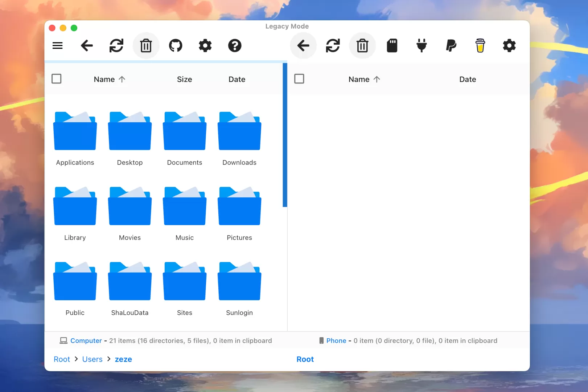Sort phone files by Date column

click(468, 79)
